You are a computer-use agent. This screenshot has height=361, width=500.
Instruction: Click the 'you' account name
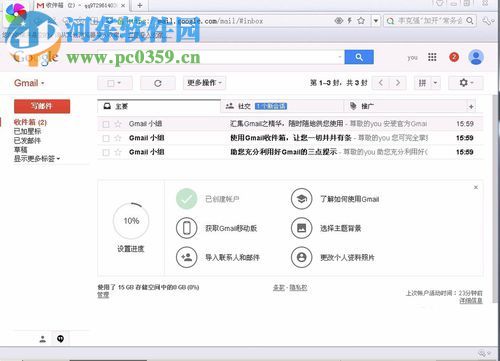[x=412, y=58]
